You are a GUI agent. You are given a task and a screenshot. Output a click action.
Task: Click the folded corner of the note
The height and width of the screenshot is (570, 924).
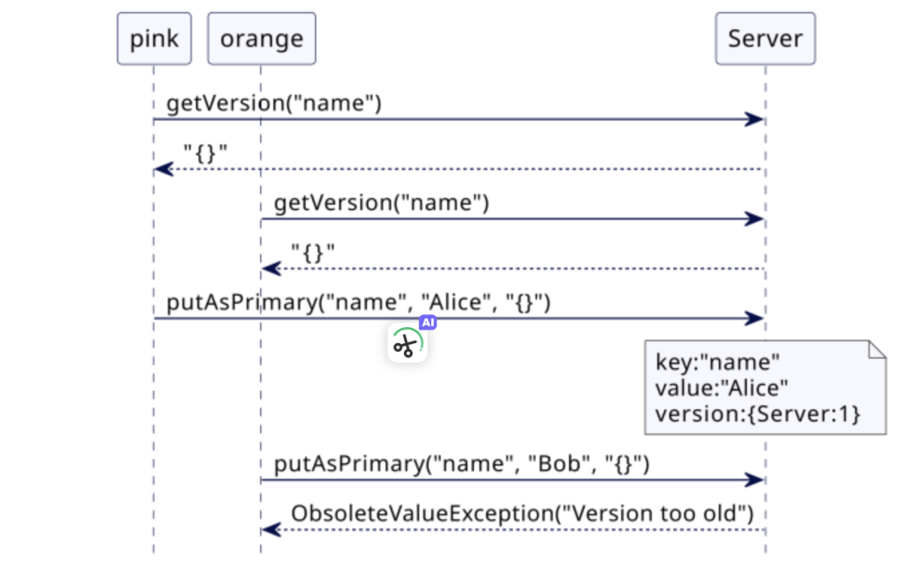pos(876,349)
